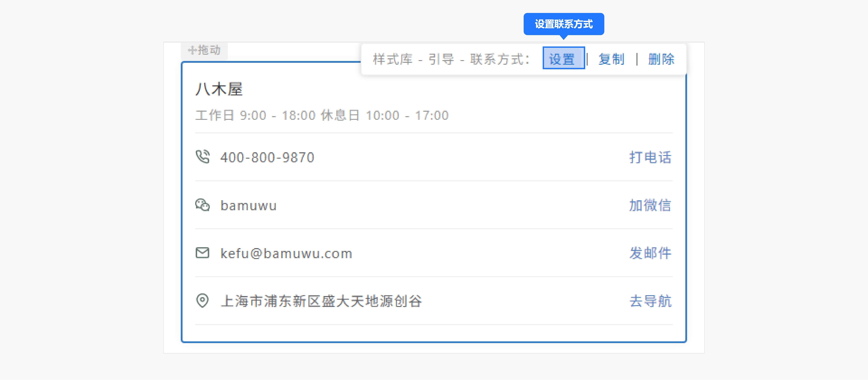Viewport: 868px width, 380px height.
Task: Click the 八木屋 title text
Action: tap(219, 89)
